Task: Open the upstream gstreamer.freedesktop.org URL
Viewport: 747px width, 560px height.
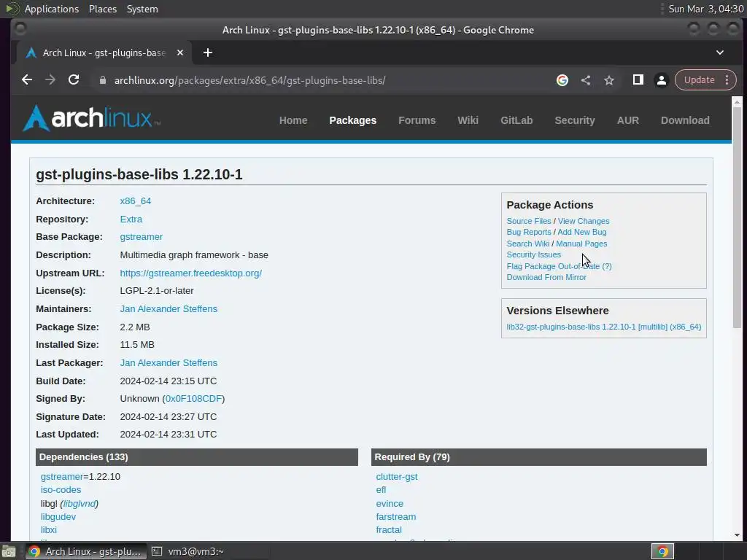Action: coord(190,273)
